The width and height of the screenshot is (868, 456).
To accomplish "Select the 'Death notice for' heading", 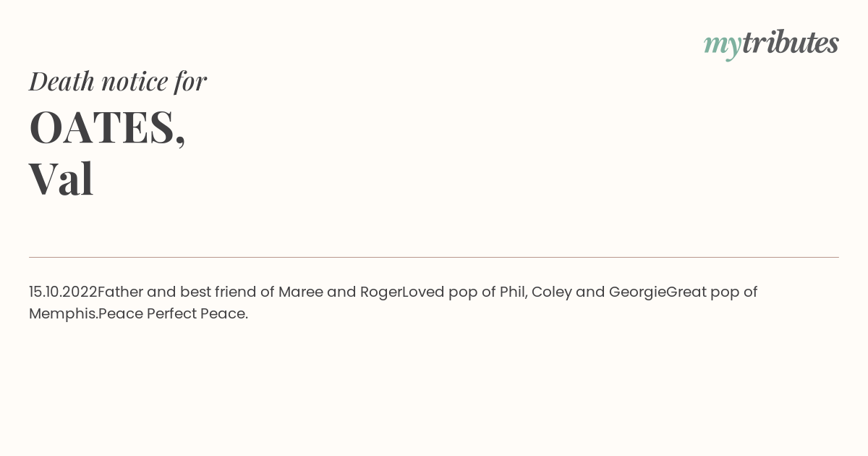I will 118,81.
